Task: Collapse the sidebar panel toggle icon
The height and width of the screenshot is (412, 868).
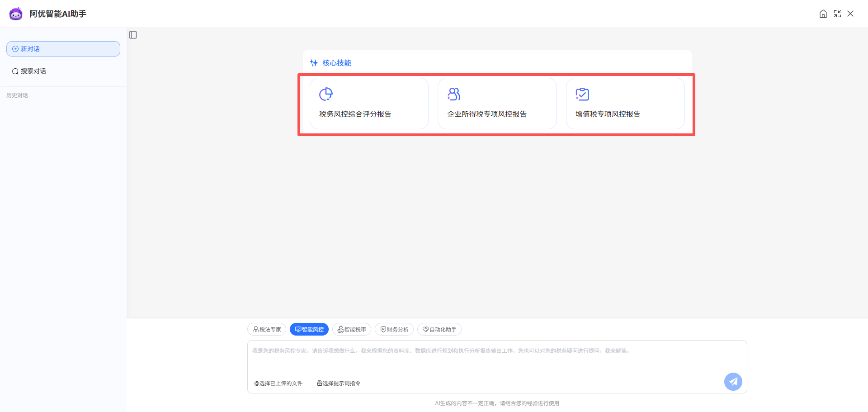Action: [x=133, y=35]
